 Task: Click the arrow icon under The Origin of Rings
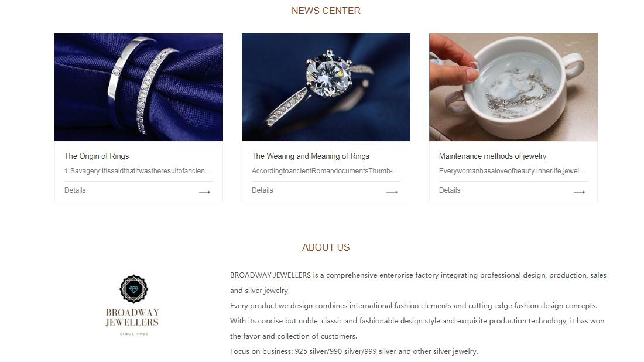[x=204, y=192]
